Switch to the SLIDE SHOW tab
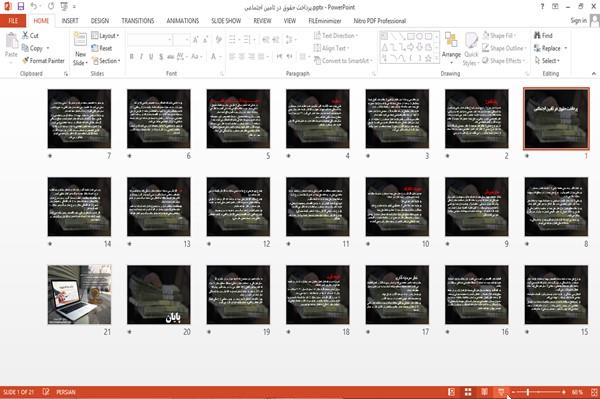The width and height of the screenshot is (600, 399). 226,21
